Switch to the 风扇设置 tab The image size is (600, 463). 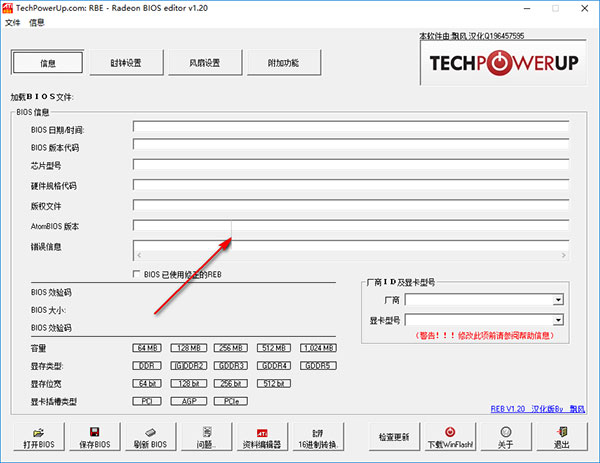point(205,62)
